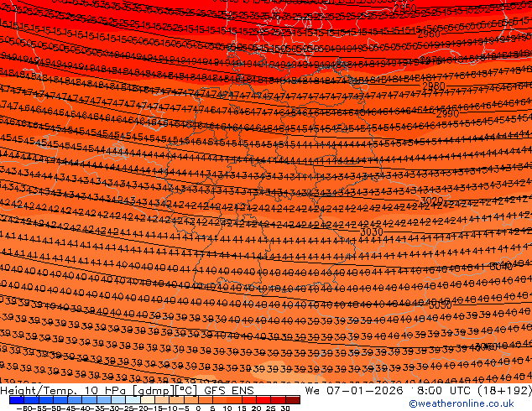Click the 3030 height contour label
Image resolution: width=532 pixels, height=411 pixels.
[x=372, y=232]
